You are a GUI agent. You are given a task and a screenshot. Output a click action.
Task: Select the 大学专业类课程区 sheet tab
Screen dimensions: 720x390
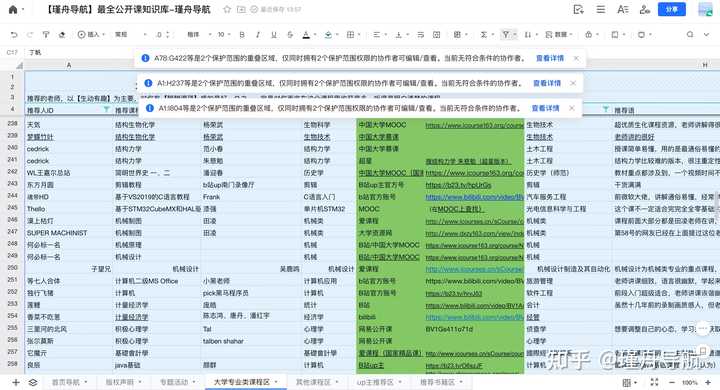(x=246, y=382)
